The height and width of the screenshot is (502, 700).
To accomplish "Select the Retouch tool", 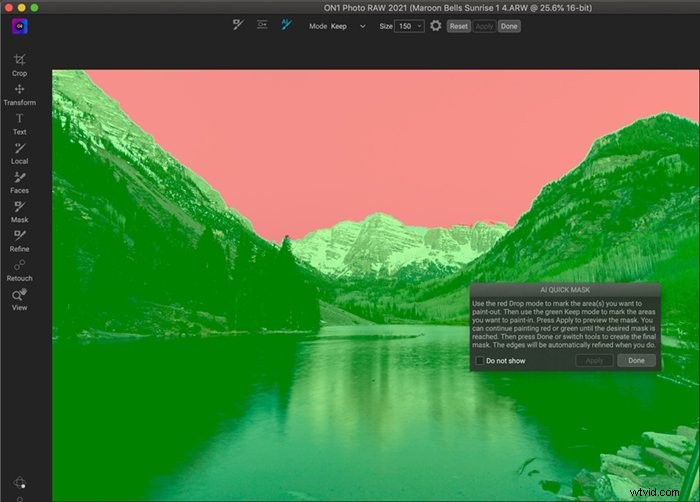I will point(19,271).
